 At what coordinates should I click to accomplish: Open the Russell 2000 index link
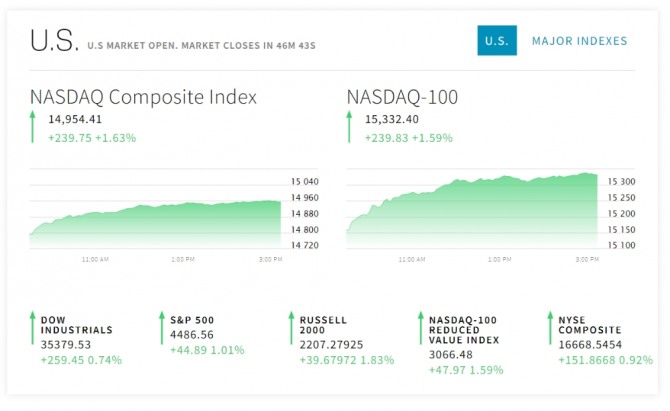point(323,324)
